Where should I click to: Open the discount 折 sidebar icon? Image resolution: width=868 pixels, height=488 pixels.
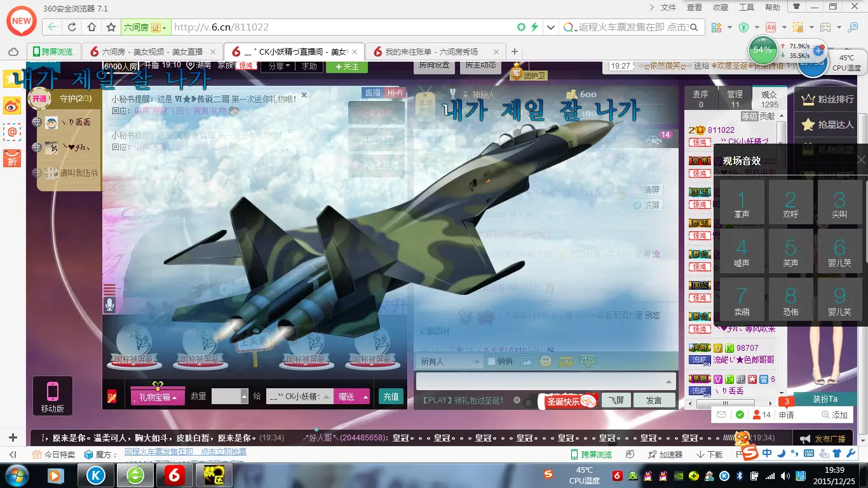click(12, 158)
